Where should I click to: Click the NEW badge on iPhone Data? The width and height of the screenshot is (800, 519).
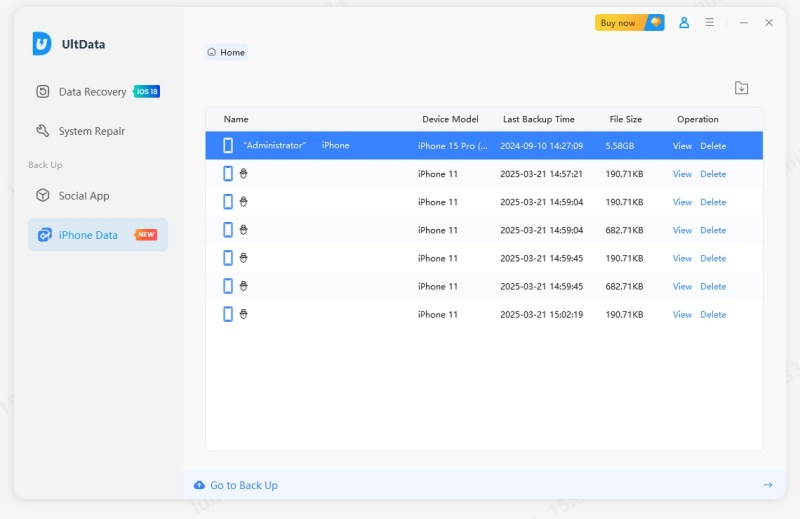pos(146,235)
